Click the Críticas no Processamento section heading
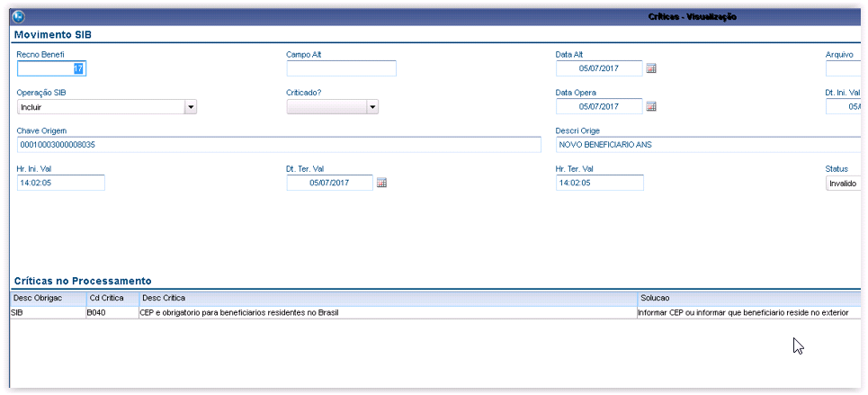868x395 pixels. coord(83,281)
